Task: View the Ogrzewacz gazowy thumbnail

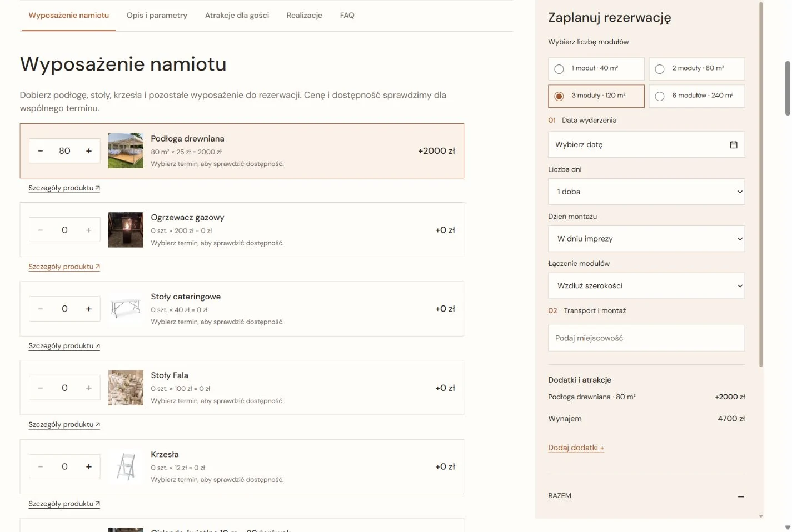Action: (x=126, y=229)
